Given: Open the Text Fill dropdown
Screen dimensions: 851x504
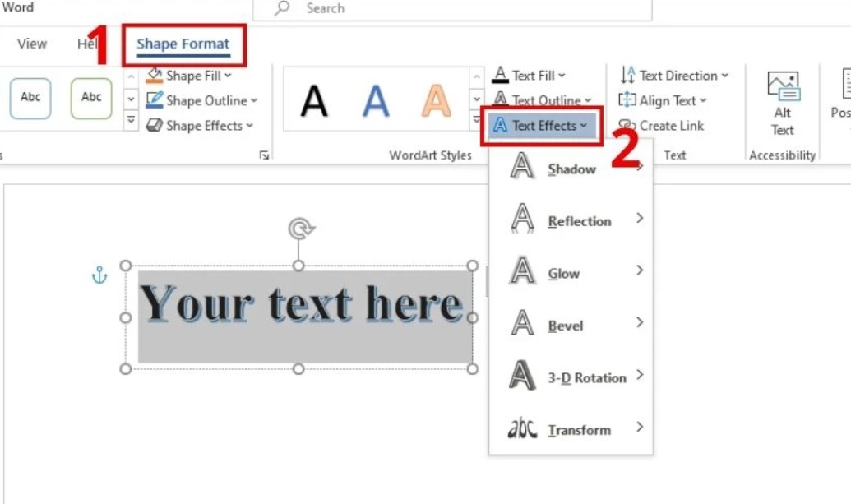Looking at the screenshot, I should click(x=529, y=76).
